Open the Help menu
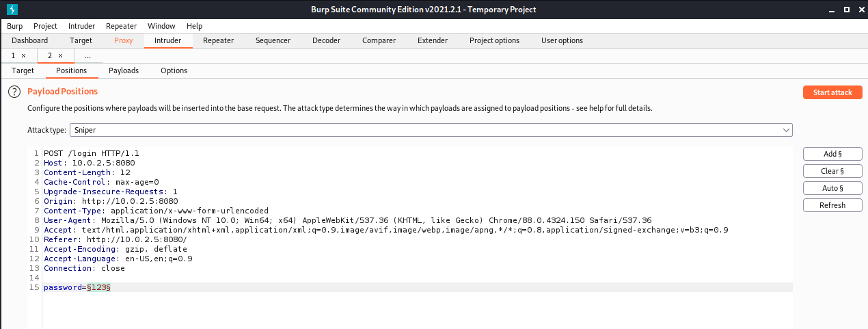Viewport: 868px width, 329px height. 194,26
